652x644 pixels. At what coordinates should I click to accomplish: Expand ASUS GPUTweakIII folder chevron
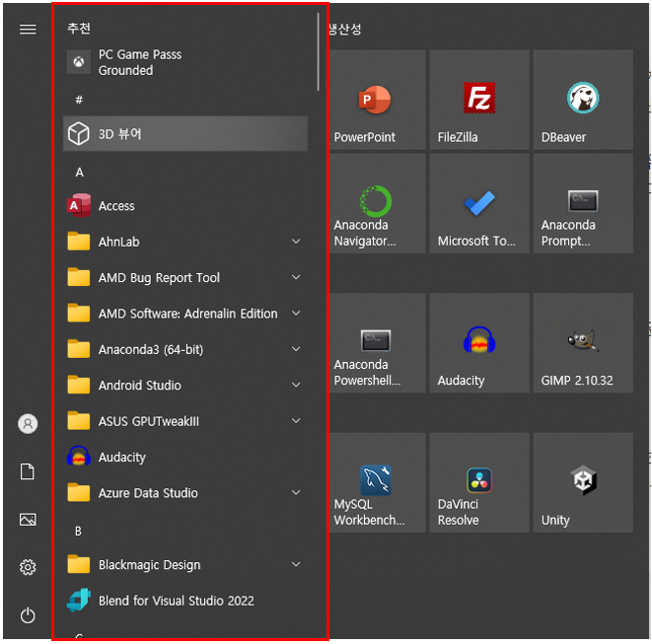tap(296, 421)
